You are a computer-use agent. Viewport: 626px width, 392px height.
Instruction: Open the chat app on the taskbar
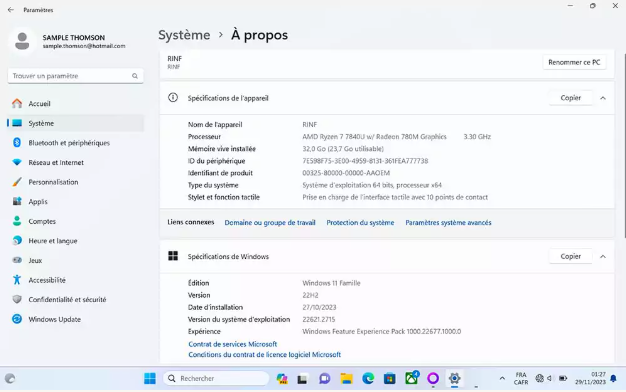(x=325, y=378)
